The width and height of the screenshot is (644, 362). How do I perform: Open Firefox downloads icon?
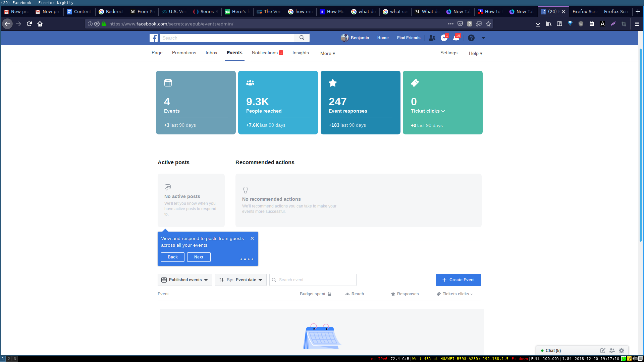click(x=538, y=24)
